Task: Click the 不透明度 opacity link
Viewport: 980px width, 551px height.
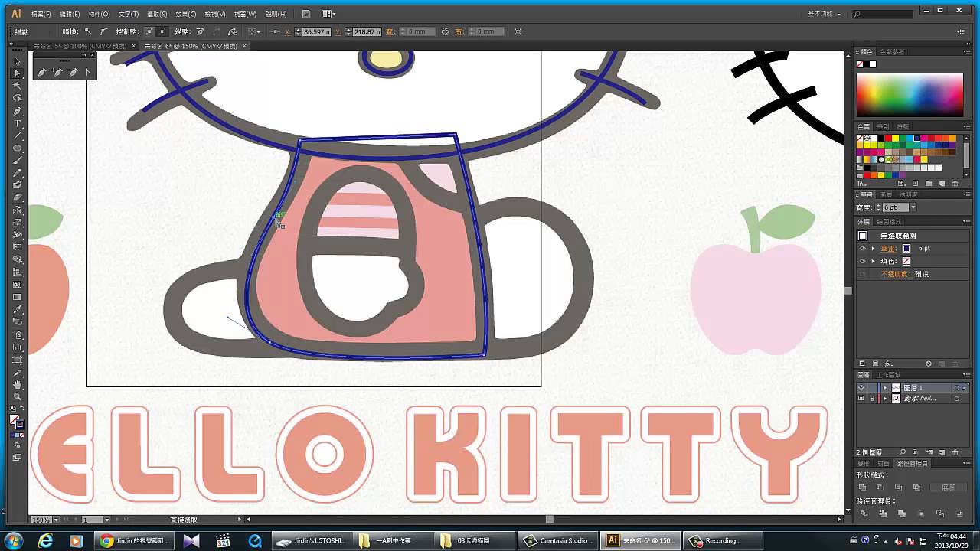Action: click(x=894, y=274)
